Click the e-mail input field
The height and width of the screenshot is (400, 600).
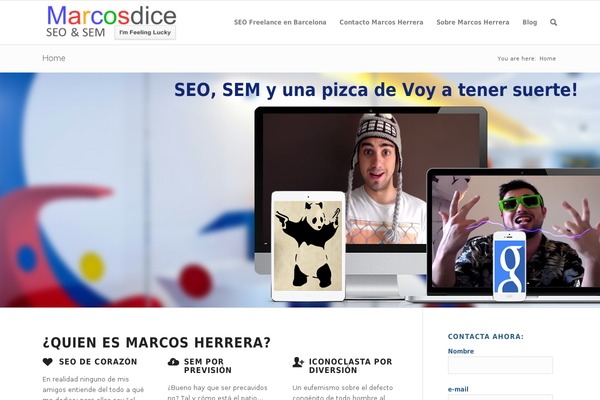pyautogui.click(x=500, y=397)
